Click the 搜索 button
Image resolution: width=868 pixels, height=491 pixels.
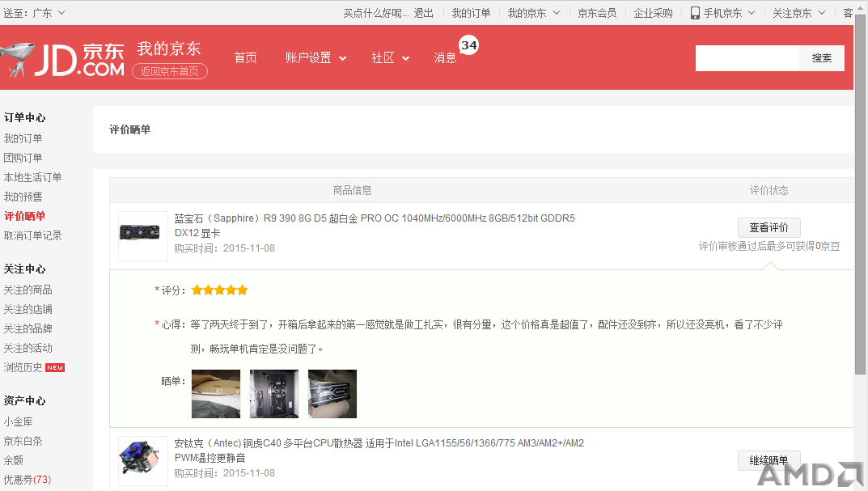coord(822,58)
